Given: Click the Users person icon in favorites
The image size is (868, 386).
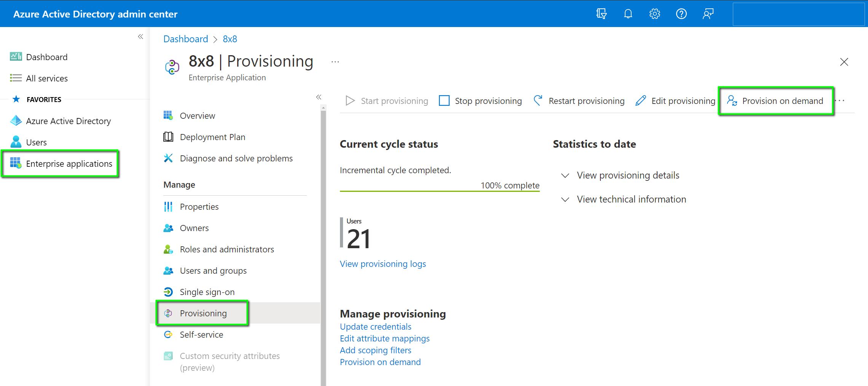Looking at the screenshot, I should (x=16, y=142).
